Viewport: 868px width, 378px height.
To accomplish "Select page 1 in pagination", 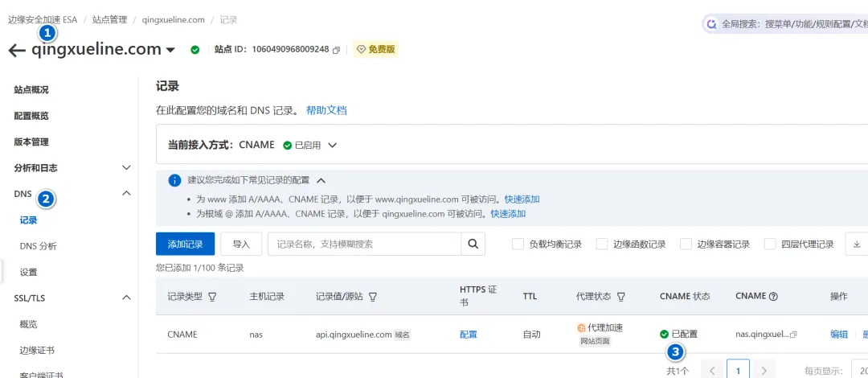I will [738, 371].
